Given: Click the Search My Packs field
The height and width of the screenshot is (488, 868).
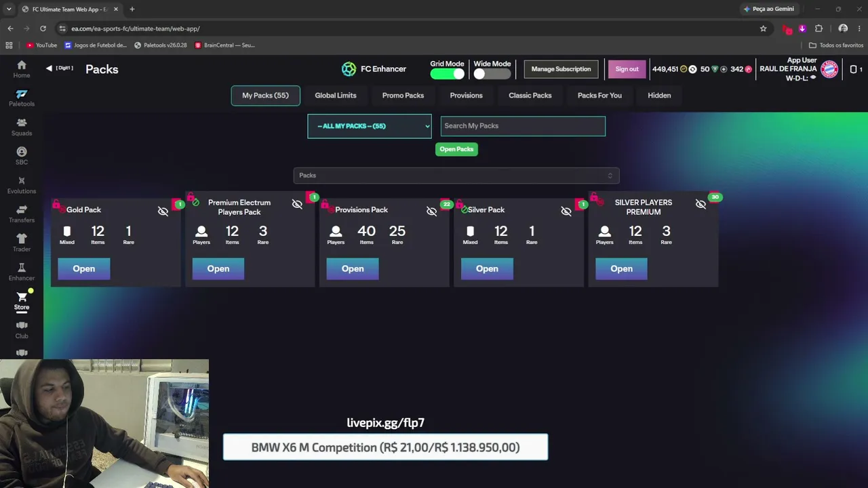Looking at the screenshot, I should click(x=523, y=126).
